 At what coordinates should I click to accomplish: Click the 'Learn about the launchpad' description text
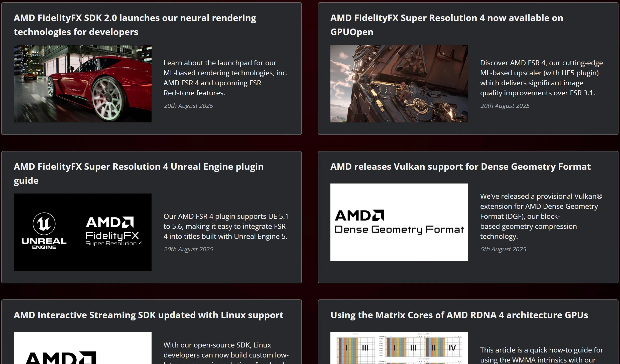[225, 78]
